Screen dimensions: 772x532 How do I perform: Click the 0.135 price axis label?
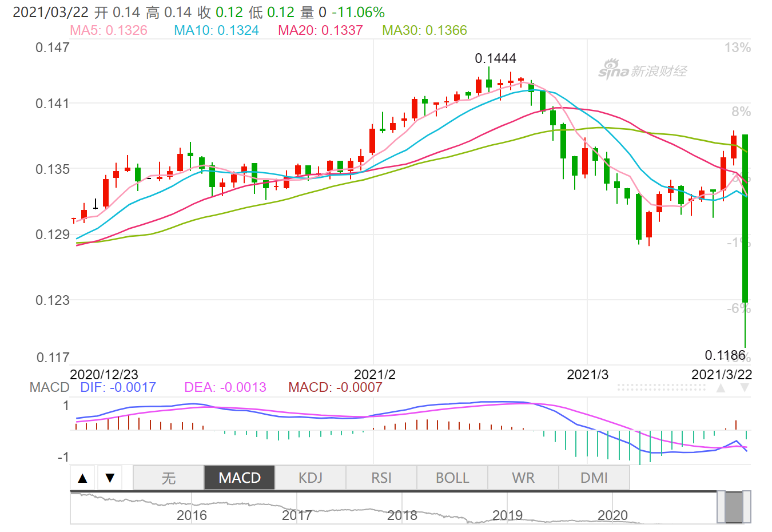(53, 169)
